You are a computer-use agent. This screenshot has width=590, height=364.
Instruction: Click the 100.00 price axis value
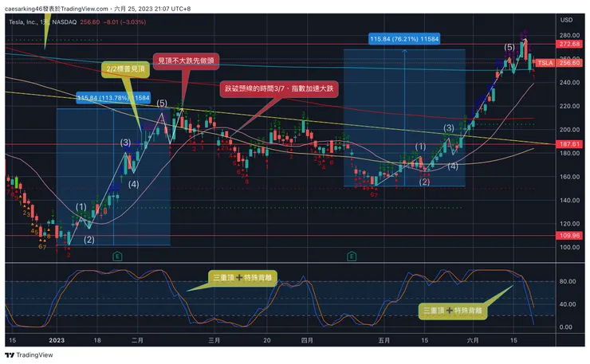point(569,247)
